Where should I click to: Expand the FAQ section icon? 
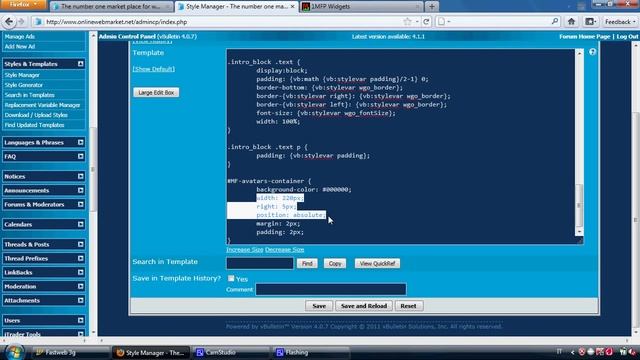[80, 156]
